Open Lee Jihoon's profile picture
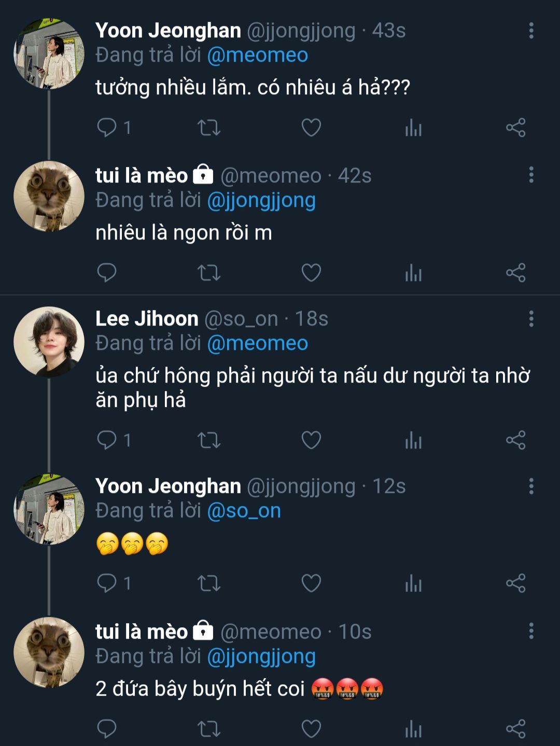This screenshot has height=746, width=560. [49, 341]
